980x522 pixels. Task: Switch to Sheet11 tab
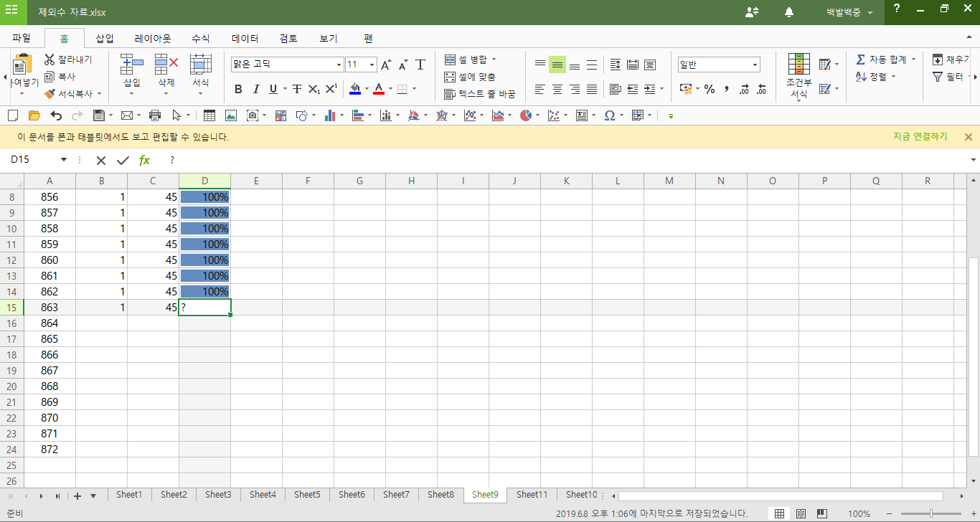[x=532, y=495]
